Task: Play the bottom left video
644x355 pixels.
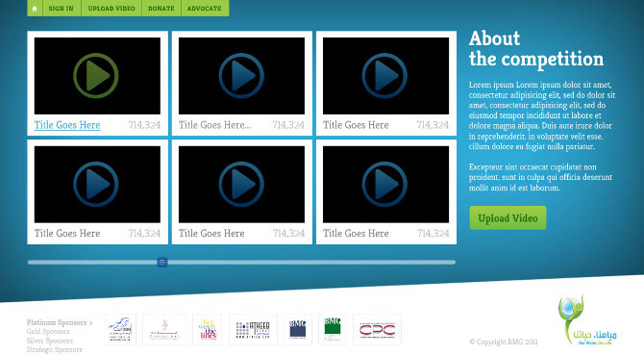Action: pyautogui.click(x=96, y=184)
